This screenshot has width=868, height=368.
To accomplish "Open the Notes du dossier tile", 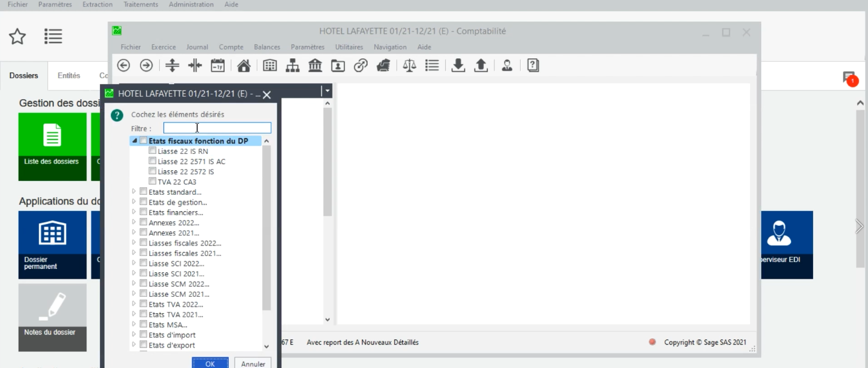I will coord(53,318).
